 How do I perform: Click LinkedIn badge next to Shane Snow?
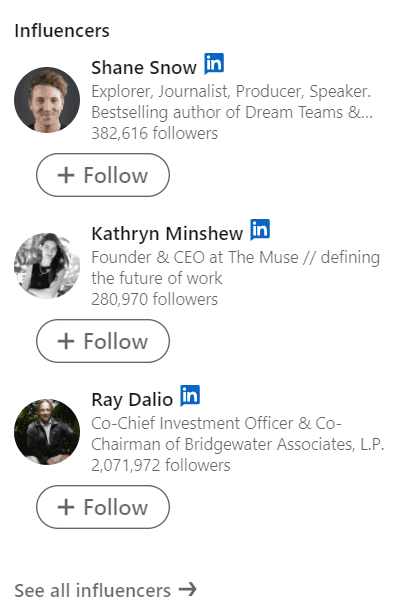[214, 63]
